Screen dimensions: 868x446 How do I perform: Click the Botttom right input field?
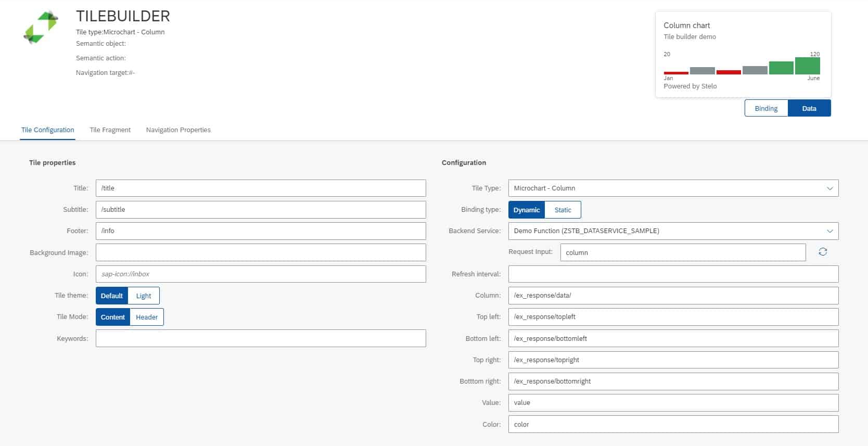click(673, 381)
